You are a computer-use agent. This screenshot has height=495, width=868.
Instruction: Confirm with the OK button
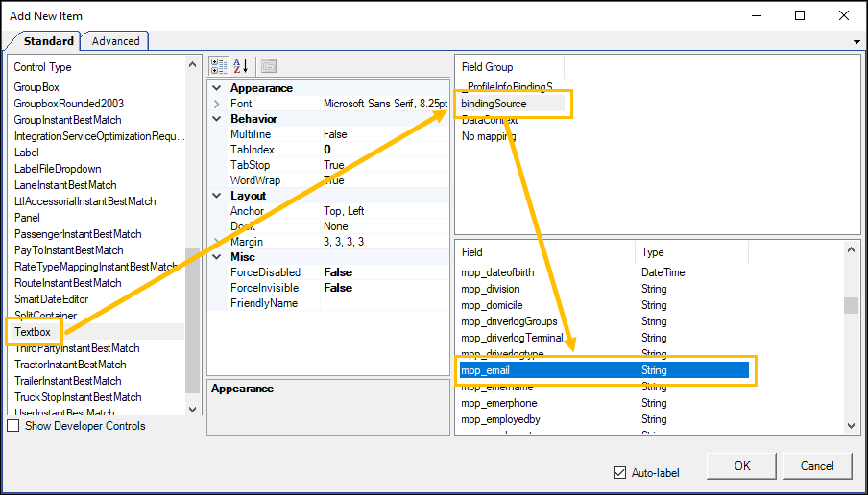click(742, 466)
